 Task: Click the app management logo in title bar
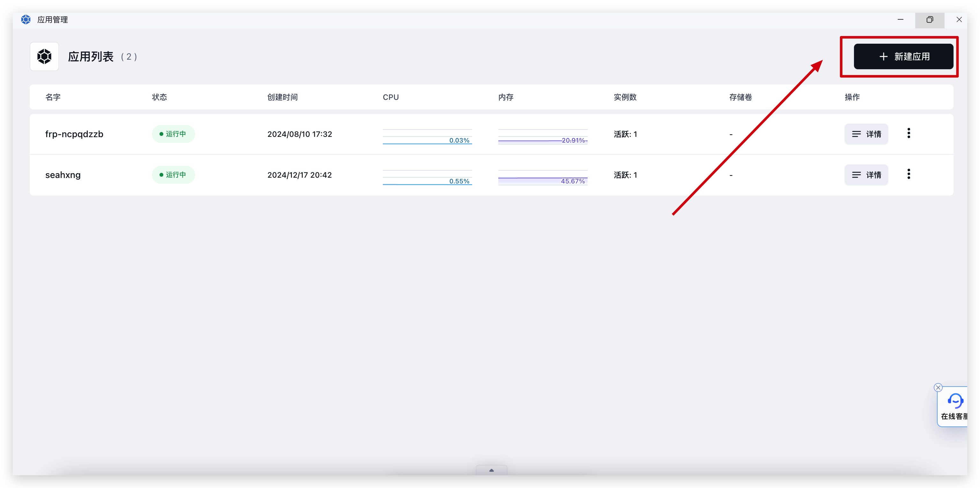pos(26,20)
